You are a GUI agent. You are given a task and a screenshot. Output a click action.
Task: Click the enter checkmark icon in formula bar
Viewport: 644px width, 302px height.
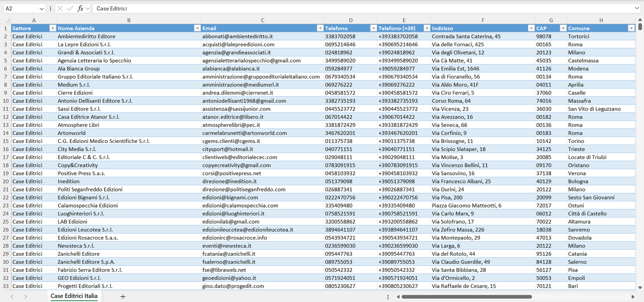tap(70, 8)
